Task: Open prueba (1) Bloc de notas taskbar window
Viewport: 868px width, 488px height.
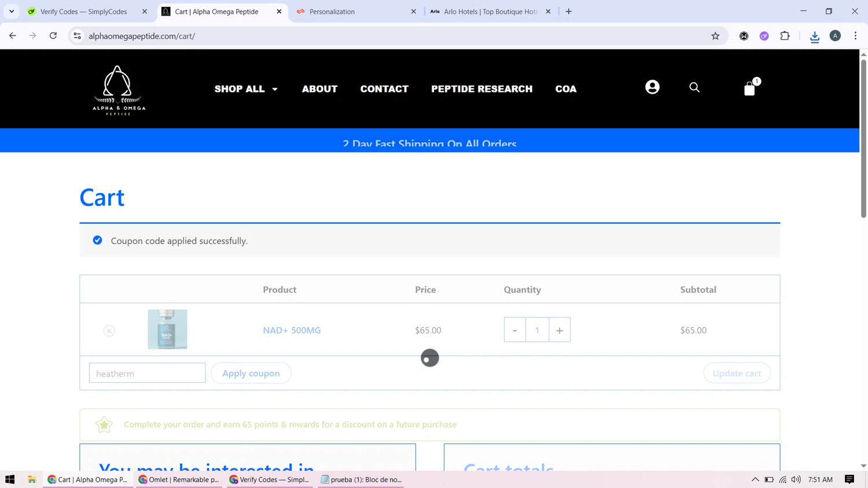Action: point(361,479)
